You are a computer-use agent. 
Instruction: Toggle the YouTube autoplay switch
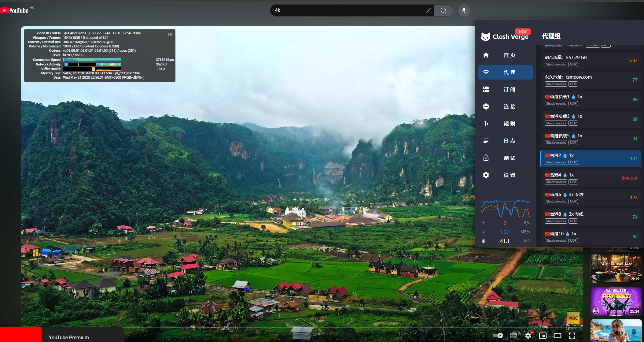[498, 336]
